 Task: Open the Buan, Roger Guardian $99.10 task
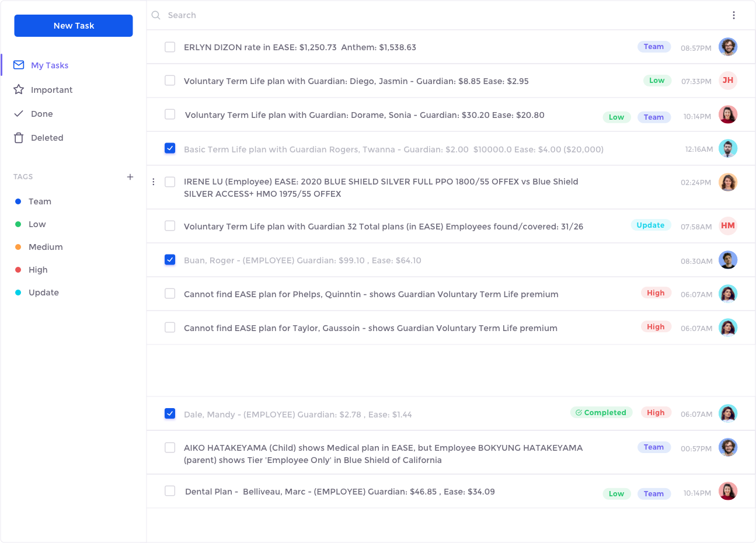click(302, 260)
